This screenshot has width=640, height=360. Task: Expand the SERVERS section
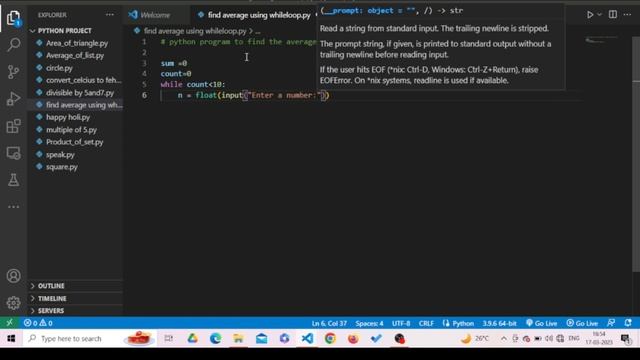pos(51,311)
